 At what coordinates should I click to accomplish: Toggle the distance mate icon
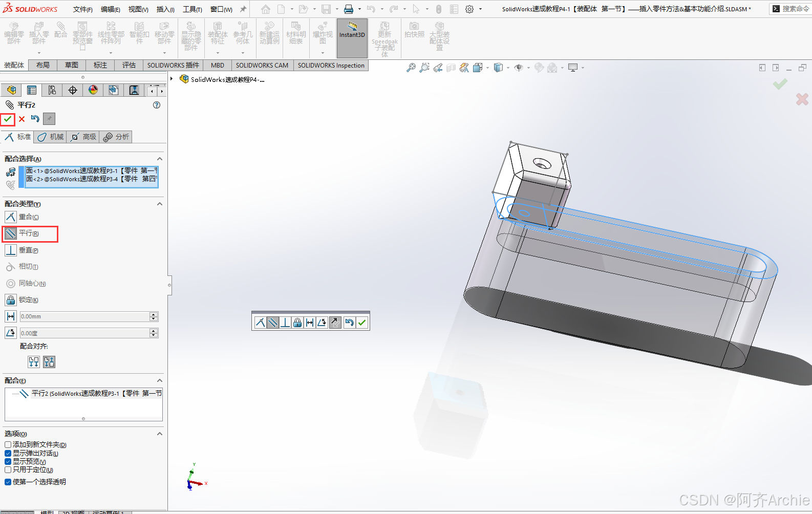click(11, 316)
